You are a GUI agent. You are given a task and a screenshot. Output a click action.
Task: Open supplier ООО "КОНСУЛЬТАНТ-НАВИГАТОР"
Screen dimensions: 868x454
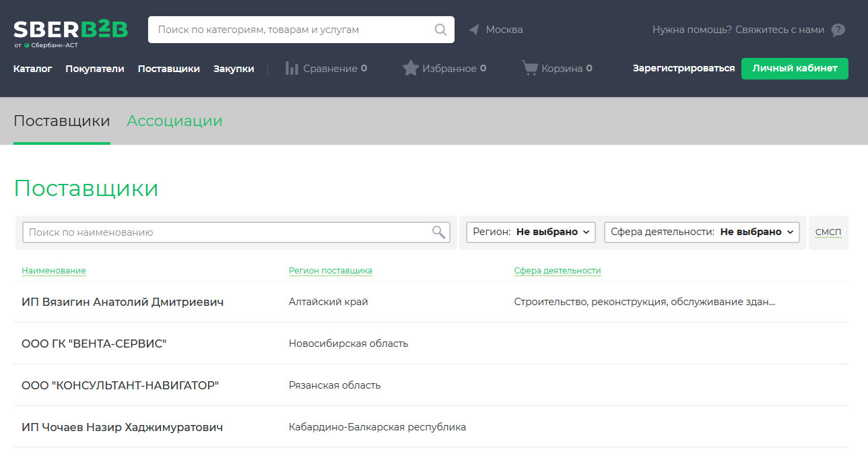(x=121, y=386)
